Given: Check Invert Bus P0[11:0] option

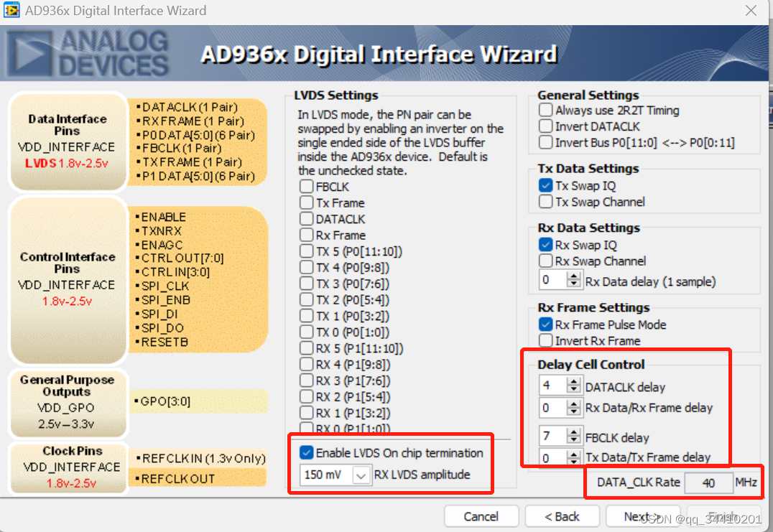Looking at the screenshot, I should pyautogui.click(x=545, y=142).
